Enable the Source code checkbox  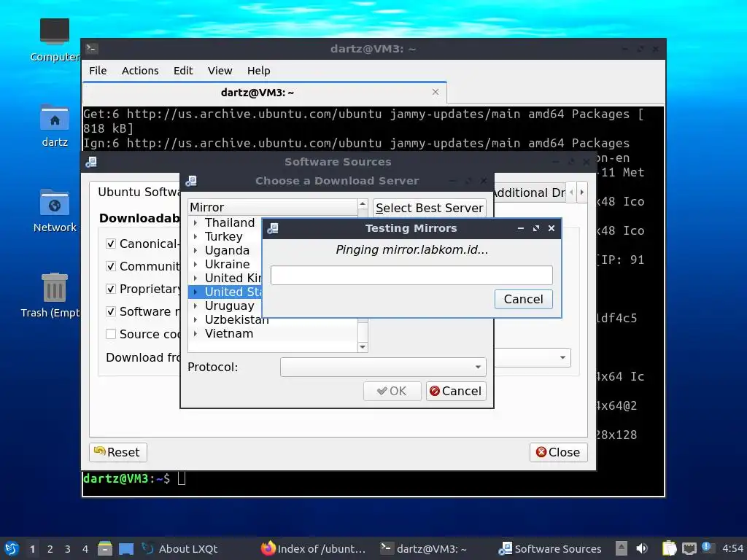click(111, 334)
